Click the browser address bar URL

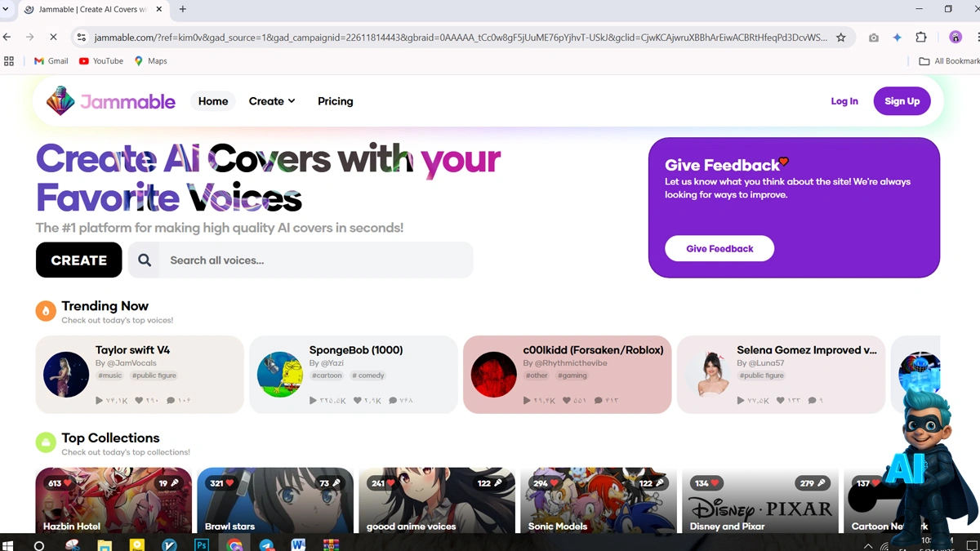461,38
